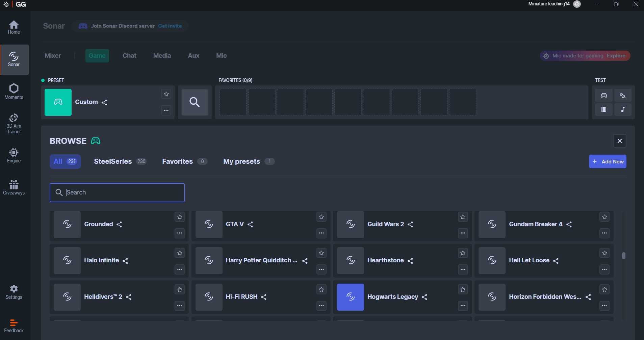
Task: Add Hearthstone preset to favorites
Action: click(463, 253)
